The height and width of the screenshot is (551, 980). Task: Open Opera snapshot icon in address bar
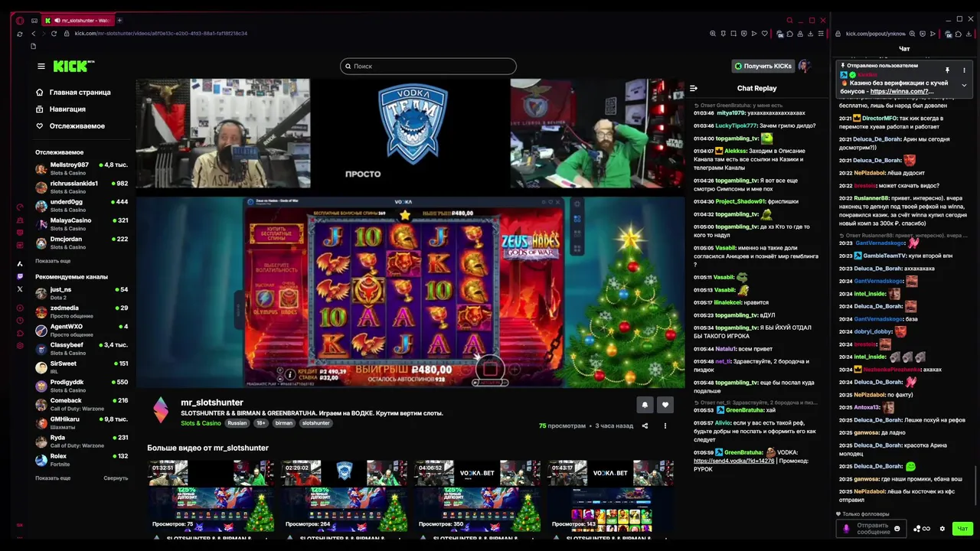733,34
